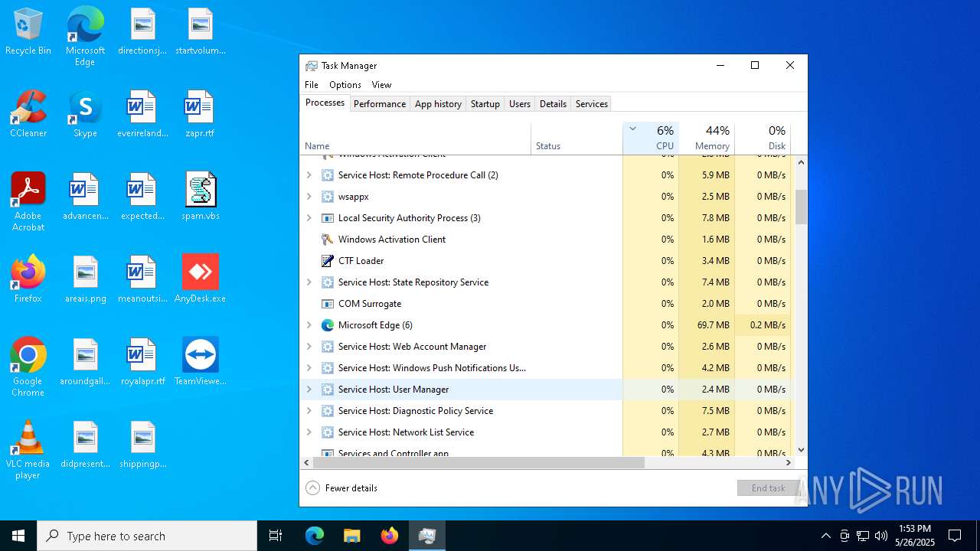
Task: Select royalapr.rtf document icon
Action: tap(142, 362)
